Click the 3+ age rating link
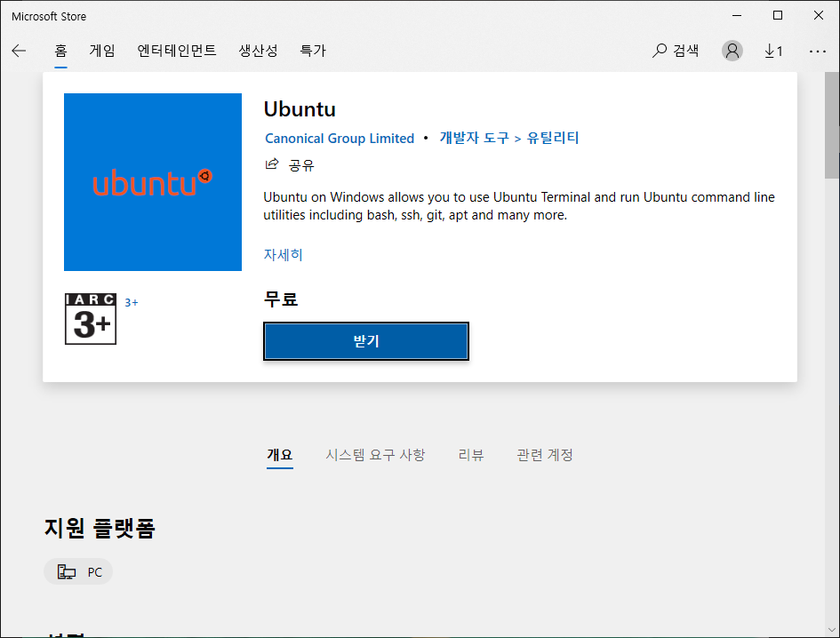840x638 pixels. coord(132,303)
